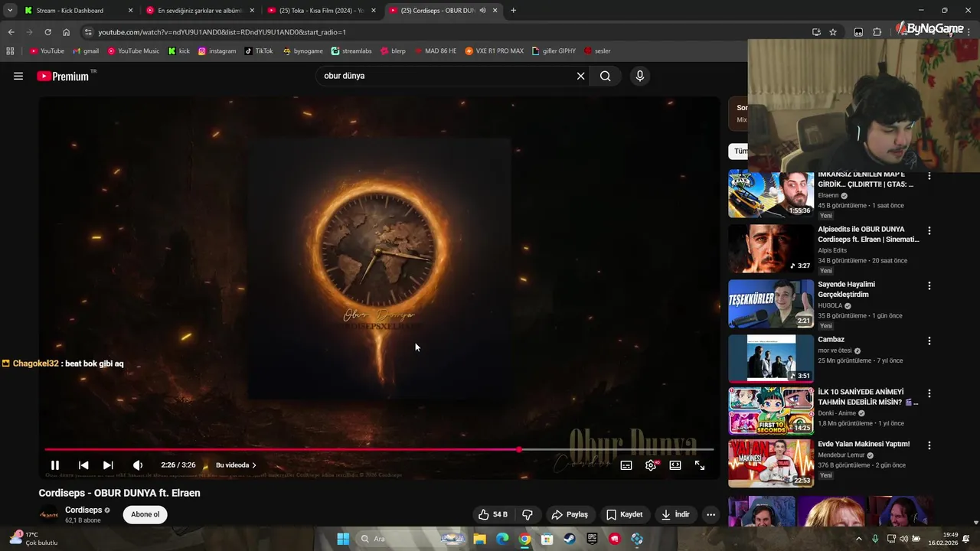The width and height of the screenshot is (980, 551).
Task: Open the browser extensions puzzle icon
Action: (x=877, y=32)
